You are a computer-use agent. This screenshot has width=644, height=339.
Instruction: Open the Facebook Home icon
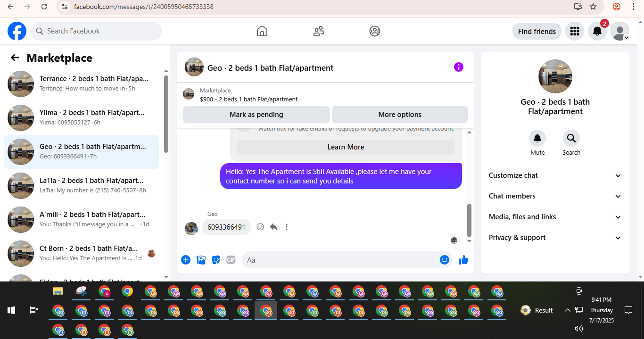click(262, 31)
